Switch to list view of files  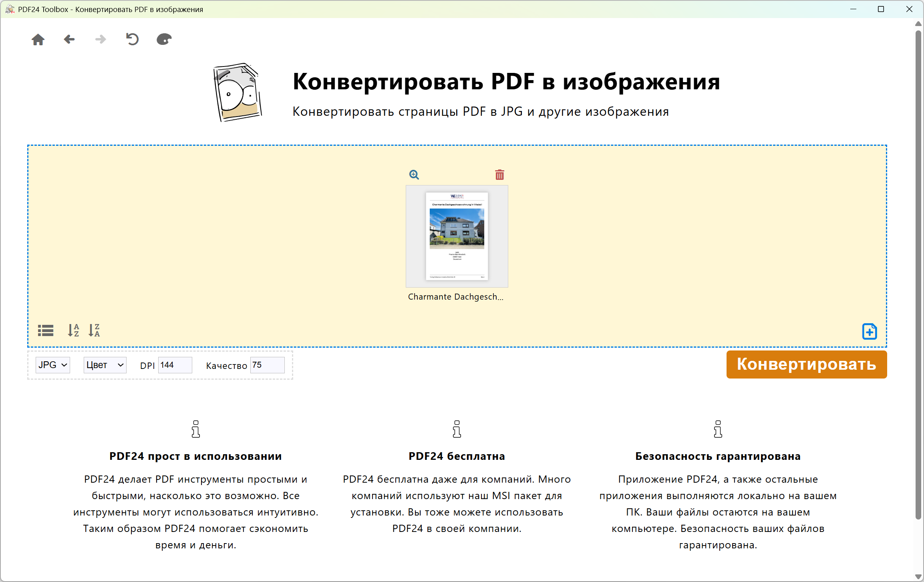click(46, 330)
